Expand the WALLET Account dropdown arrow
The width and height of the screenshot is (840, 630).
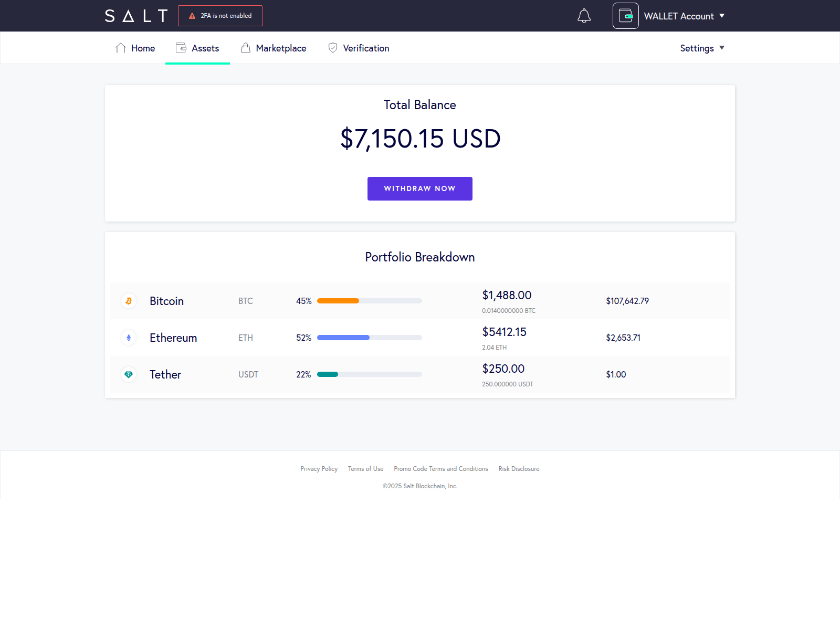722,16
